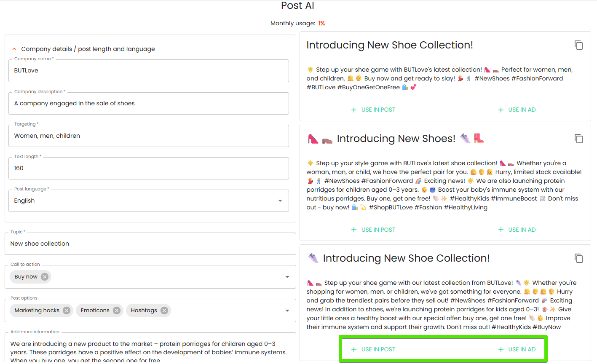Screen dimensions: 597x364
Task: Copy the second generated post text
Action: coord(578,139)
